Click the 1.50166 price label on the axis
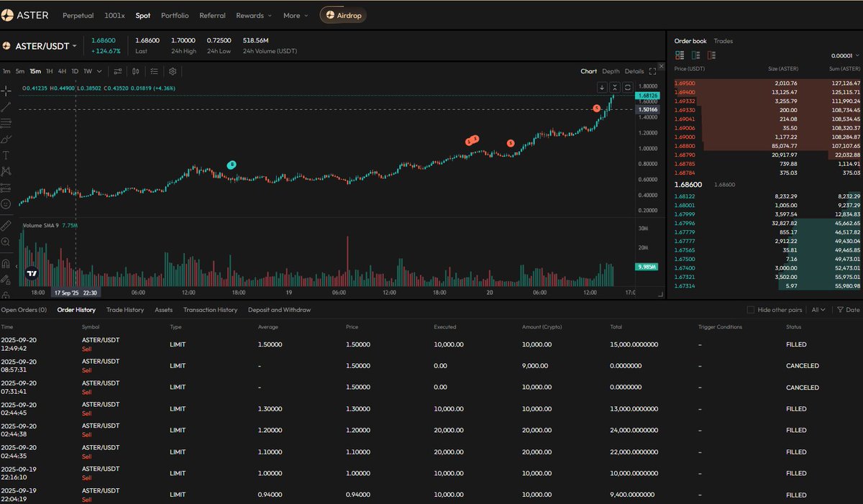863x504 pixels. 647,109
